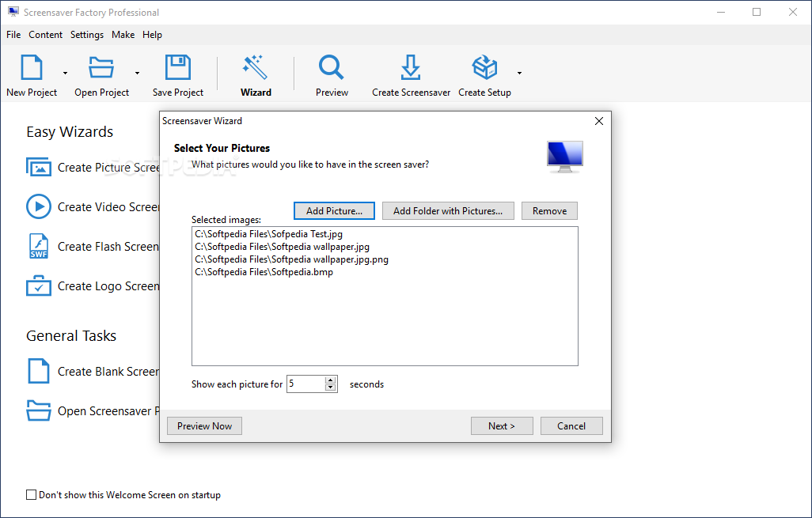The image size is (812, 518).
Task: Decrease picture duration with down spinner
Action: tap(330, 388)
